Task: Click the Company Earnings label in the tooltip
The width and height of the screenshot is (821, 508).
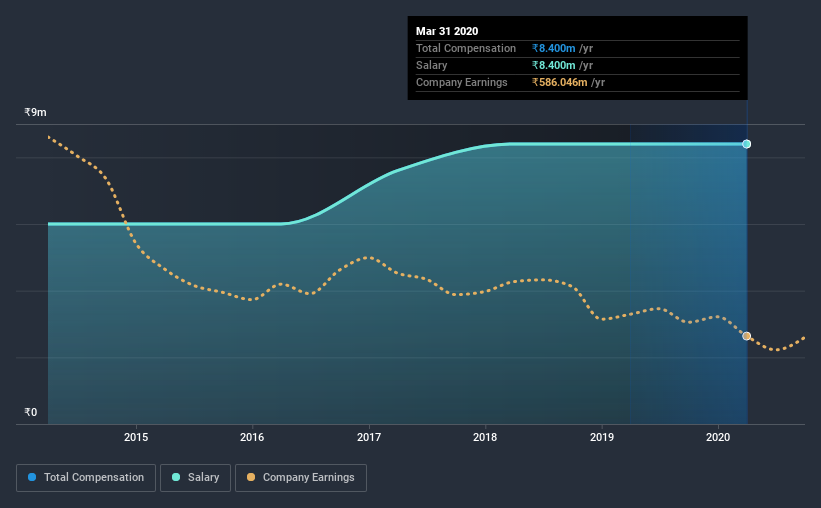Action: (462, 82)
